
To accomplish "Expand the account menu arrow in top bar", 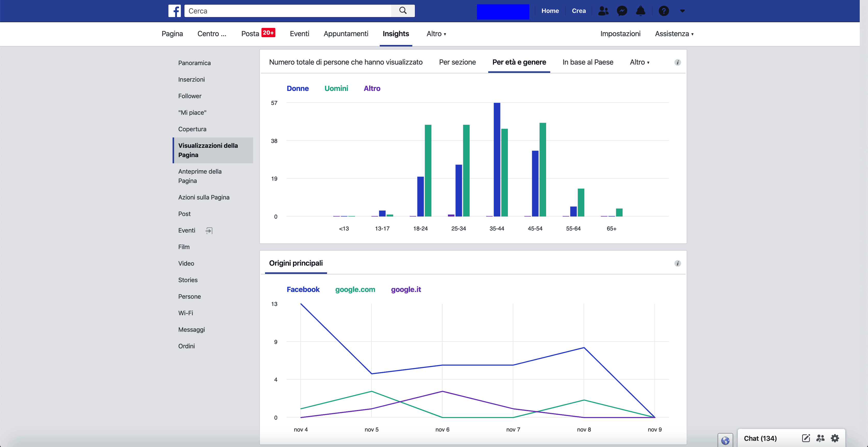I will point(682,11).
